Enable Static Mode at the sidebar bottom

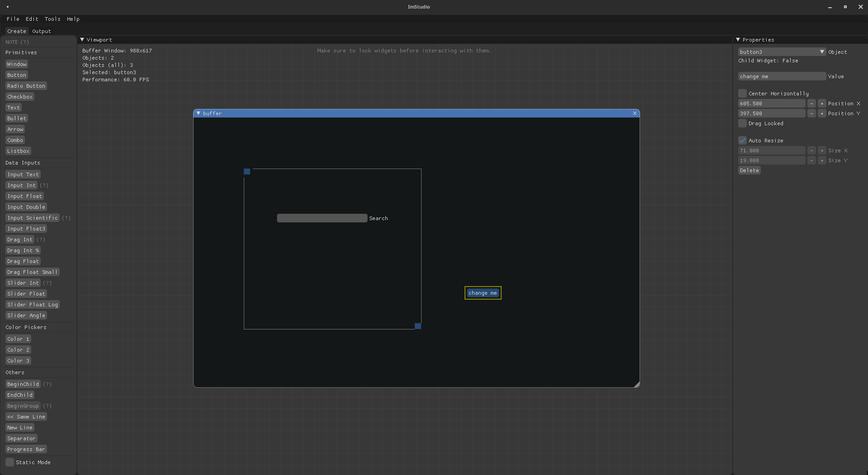click(9, 462)
